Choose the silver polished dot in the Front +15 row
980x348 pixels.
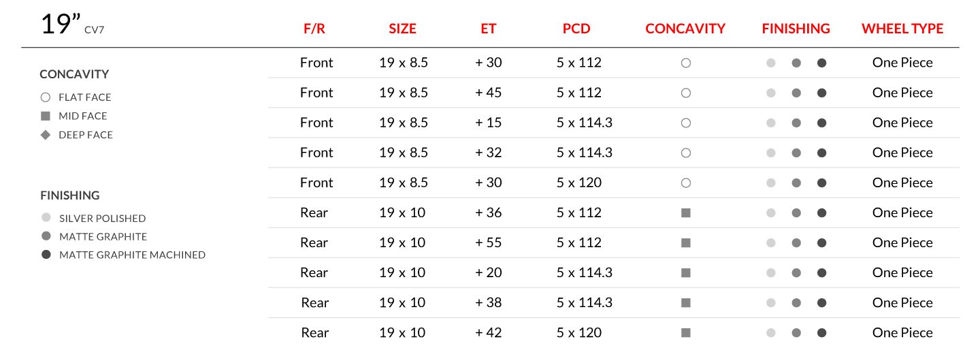[x=770, y=123]
